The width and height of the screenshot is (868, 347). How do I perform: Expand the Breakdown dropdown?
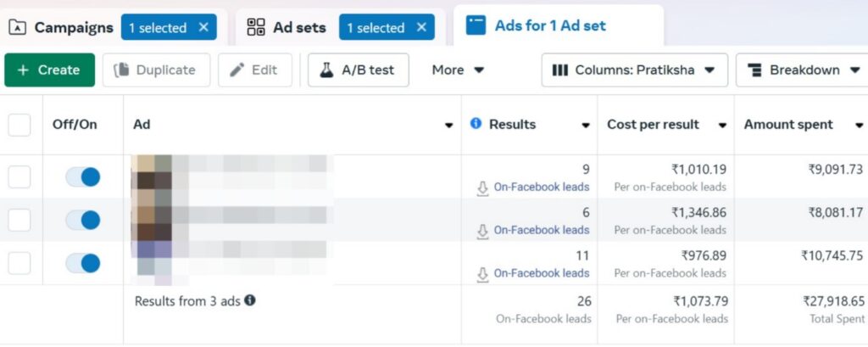800,70
